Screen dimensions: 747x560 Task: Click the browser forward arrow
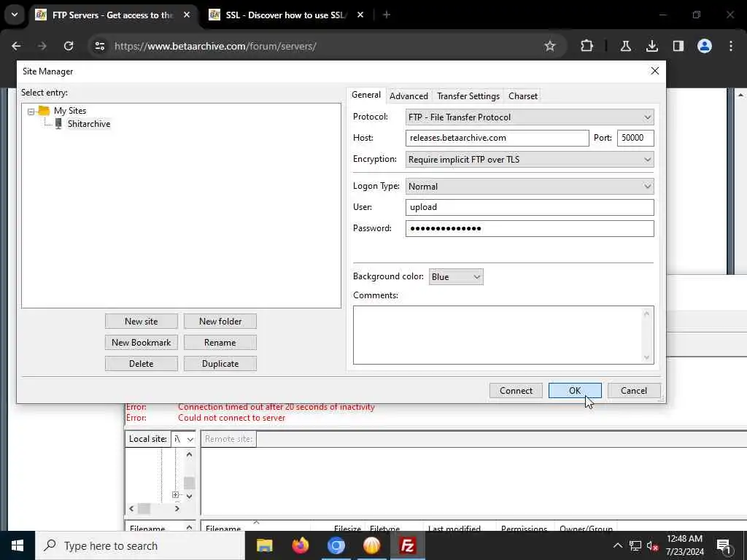[42, 46]
